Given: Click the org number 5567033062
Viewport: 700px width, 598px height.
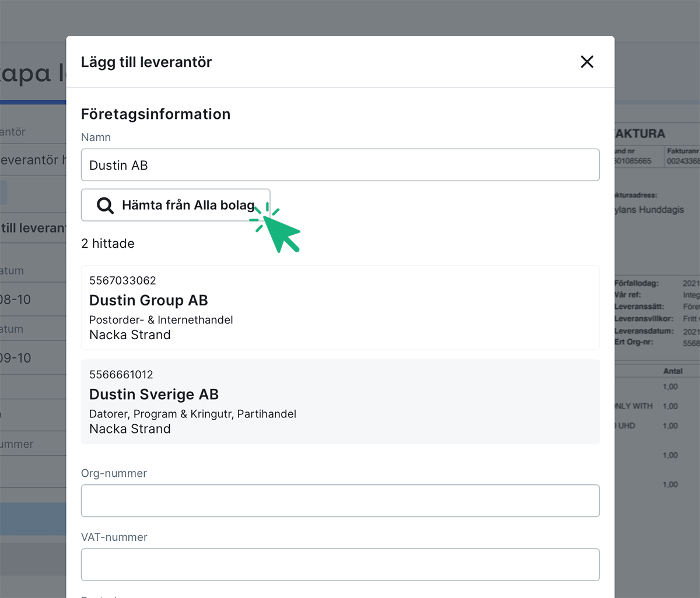Looking at the screenshot, I should click(x=122, y=280).
